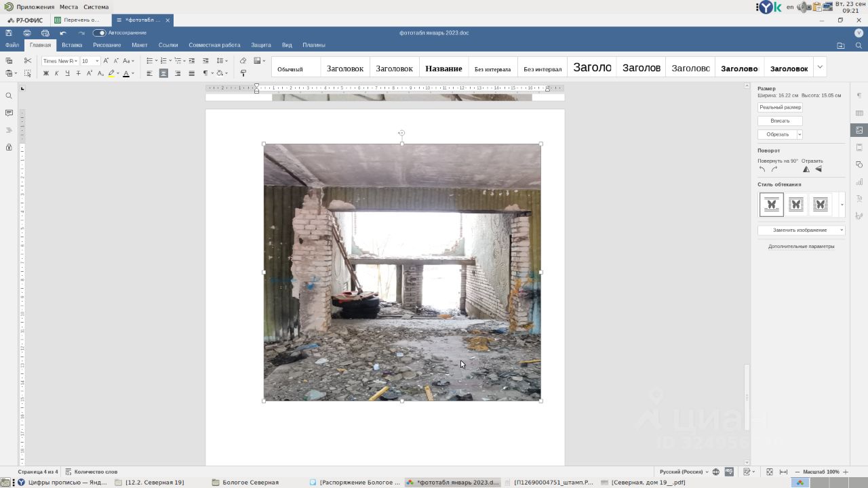This screenshot has height=488, width=868.
Task: Copy style with the format painter
Action: tap(243, 73)
